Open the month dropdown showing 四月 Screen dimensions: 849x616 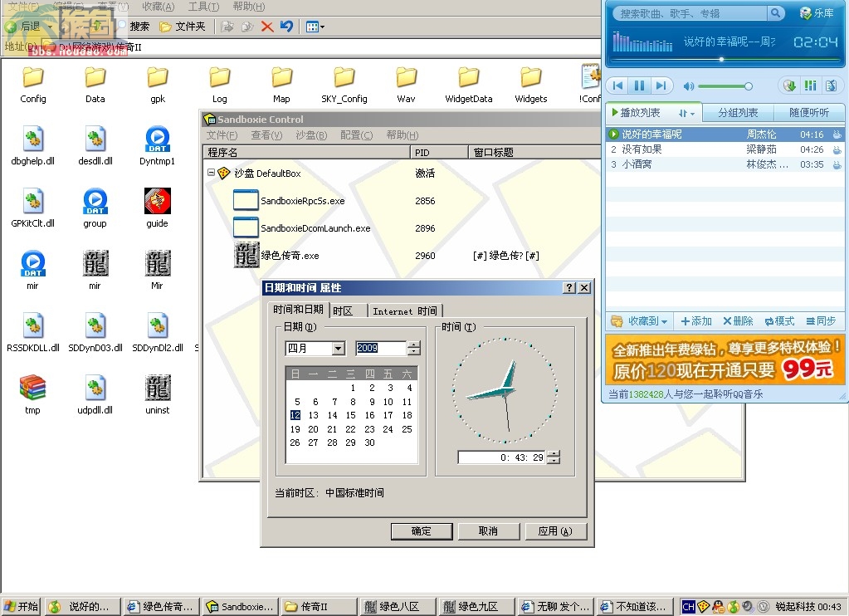[339, 348]
